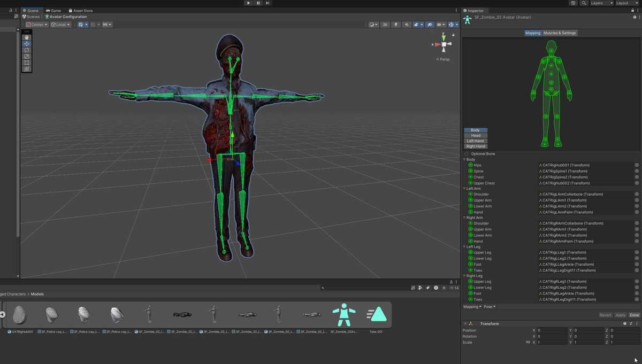Open the draw mode shading dropdown

(373, 25)
